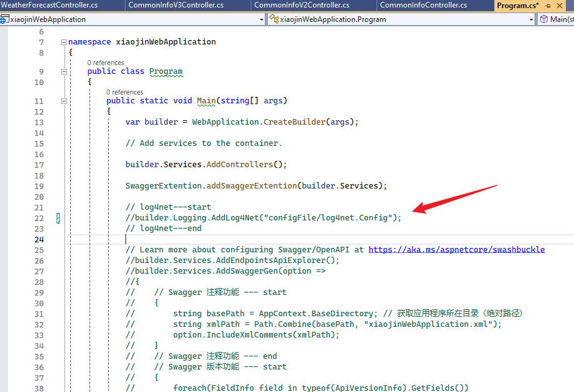Click the blue glyph in line 22 margin
The width and height of the screenshot is (574, 392).
tap(58, 217)
